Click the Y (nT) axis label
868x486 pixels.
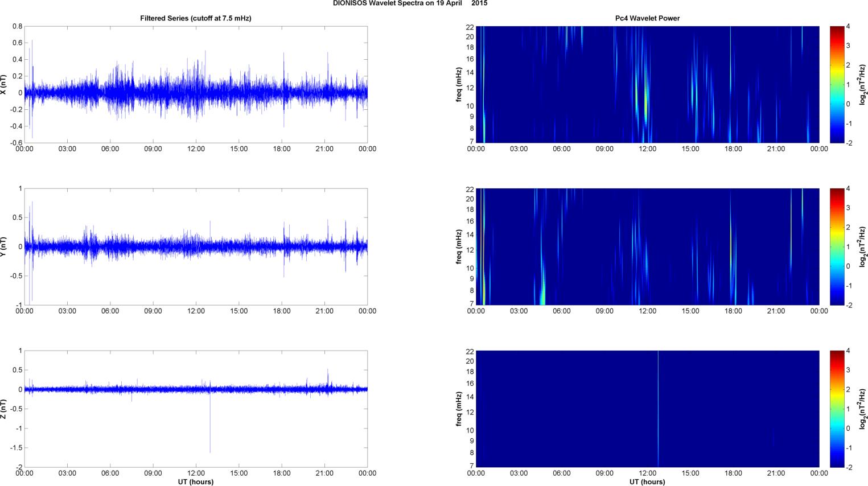(4, 246)
